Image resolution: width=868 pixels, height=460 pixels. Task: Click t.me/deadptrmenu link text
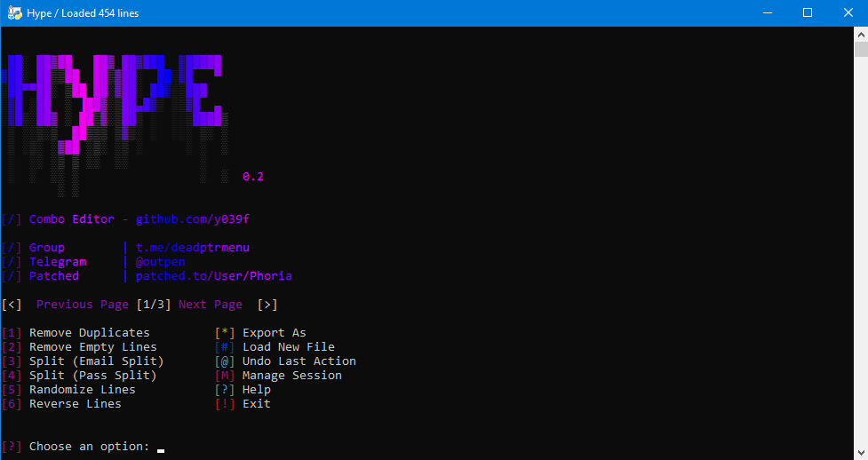[193, 248]
